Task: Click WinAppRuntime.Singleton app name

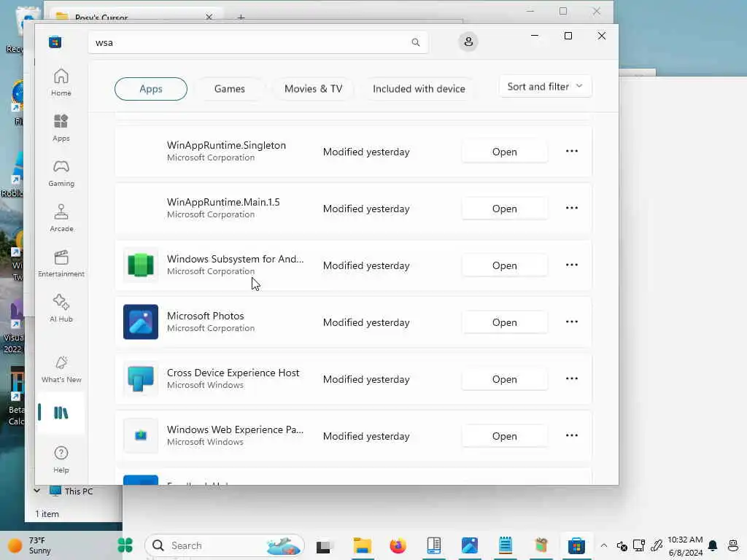Action: [226, 145]
